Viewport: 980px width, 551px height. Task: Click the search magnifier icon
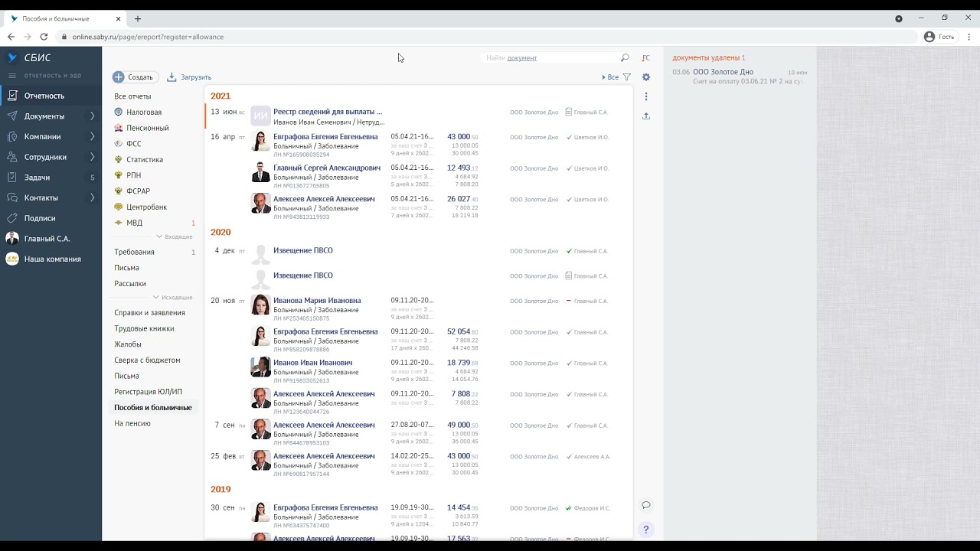coord(625,57)
